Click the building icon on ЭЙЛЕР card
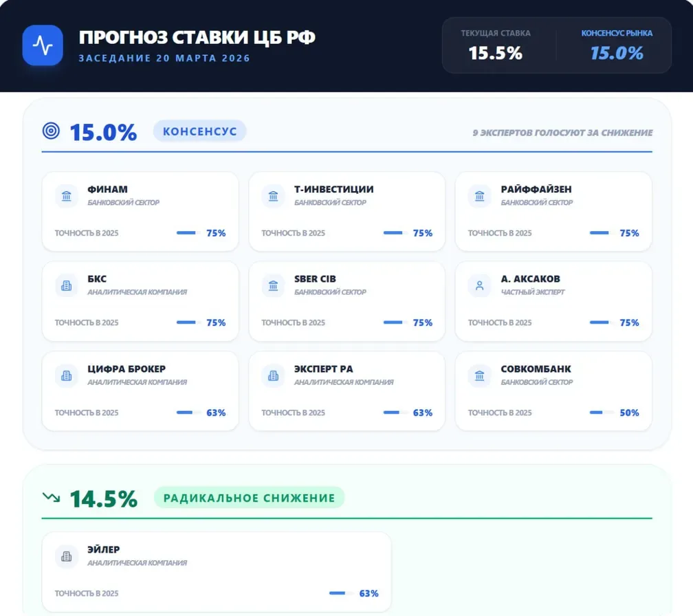 [x=66, y=556]
